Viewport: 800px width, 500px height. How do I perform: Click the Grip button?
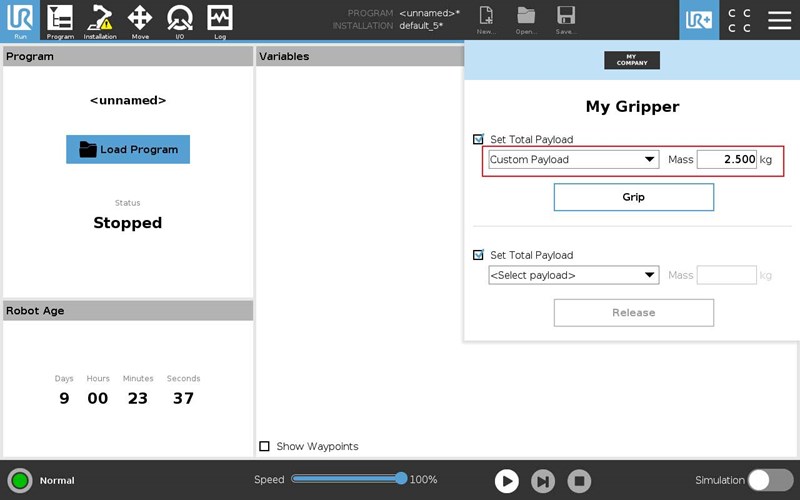point(633,197)
